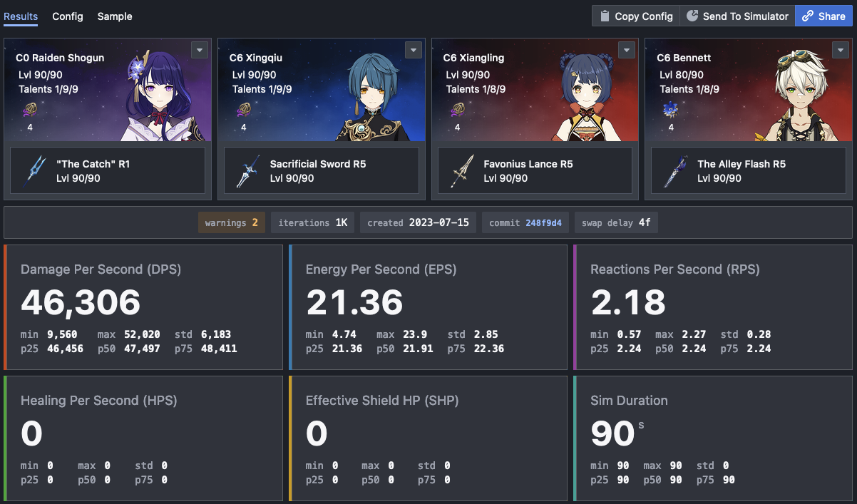
Task: Click Send To Simulator button
Action: coord(737,16)
